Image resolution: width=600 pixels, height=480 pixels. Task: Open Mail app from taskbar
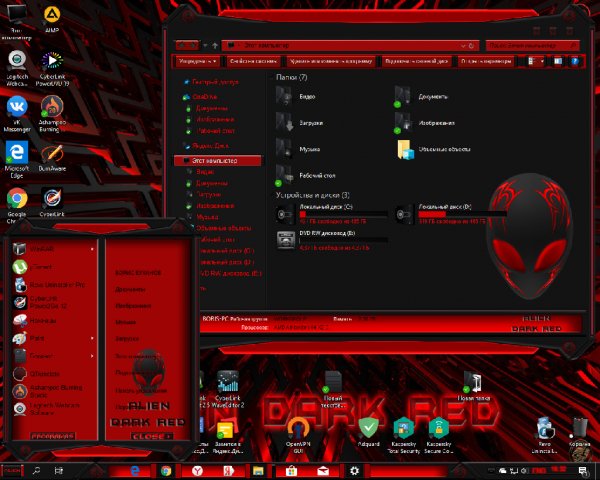323,471
